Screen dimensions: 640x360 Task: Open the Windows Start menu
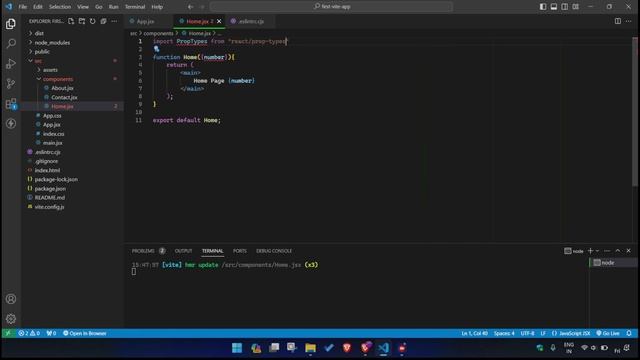pos(237,348)
